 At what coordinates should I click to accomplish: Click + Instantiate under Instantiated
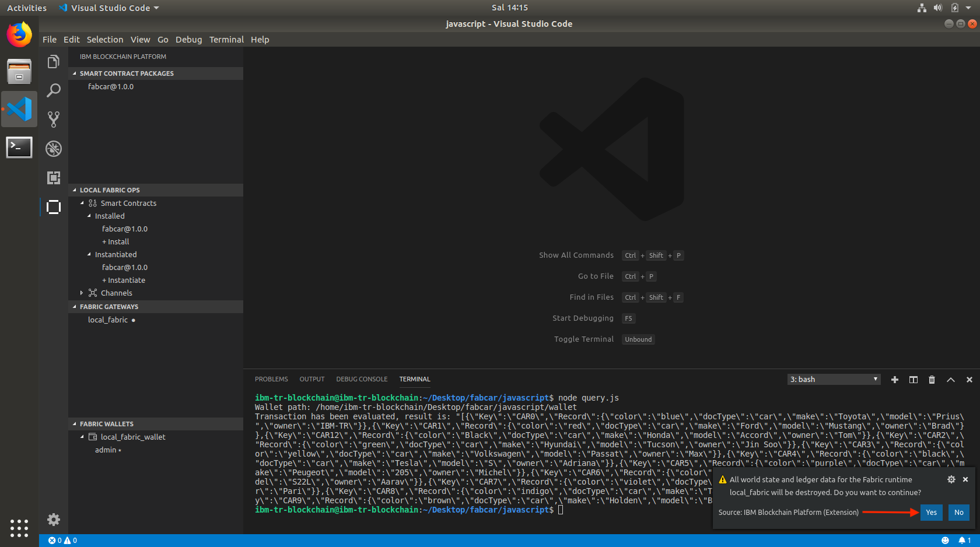point(124,280)
